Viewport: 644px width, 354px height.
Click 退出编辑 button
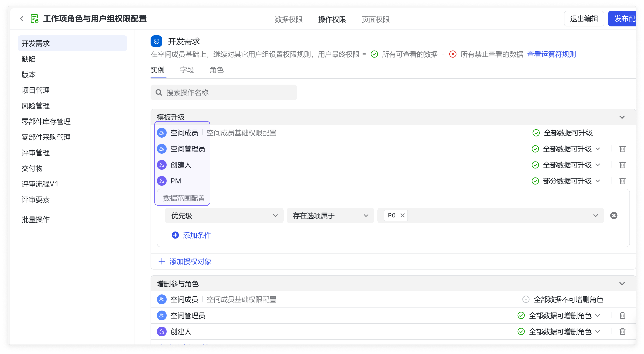click(x=584, y=19)
